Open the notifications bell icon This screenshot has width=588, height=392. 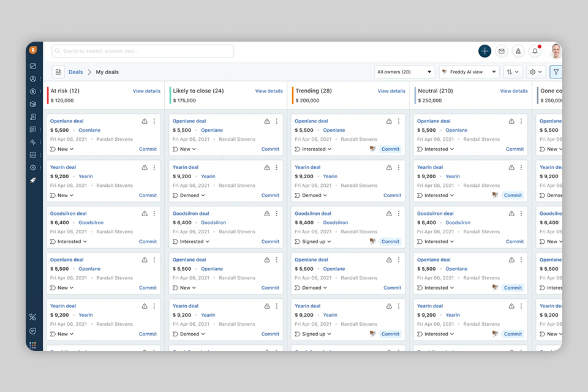535,51
